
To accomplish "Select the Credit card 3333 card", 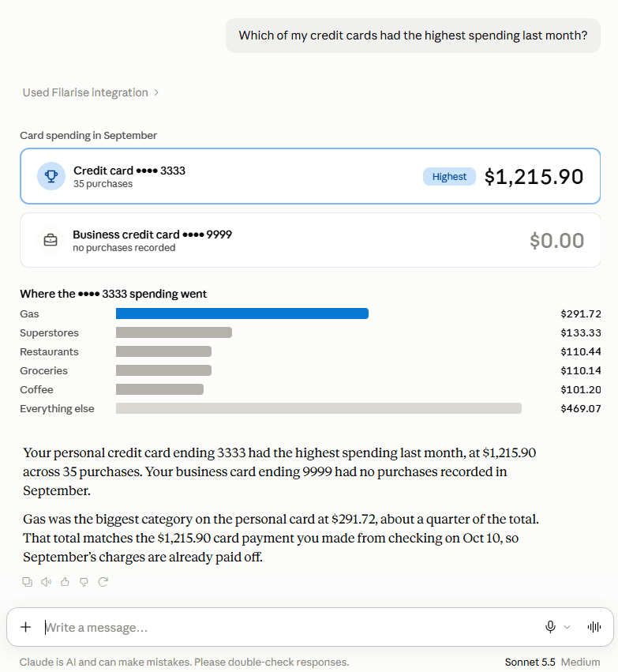I will [310, 176].
